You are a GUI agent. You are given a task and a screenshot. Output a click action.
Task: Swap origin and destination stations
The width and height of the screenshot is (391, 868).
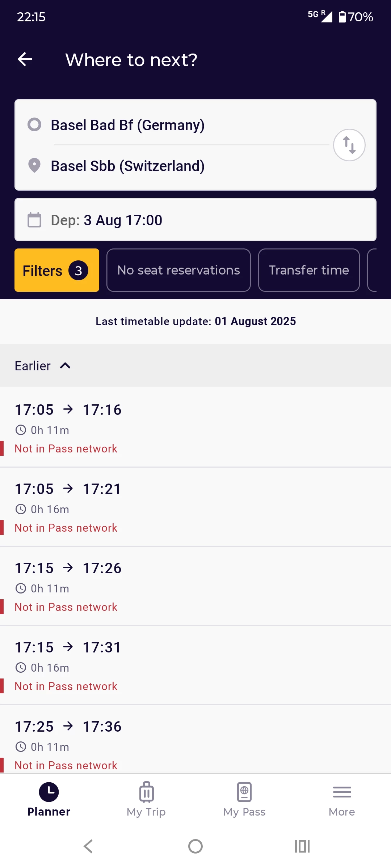[349, 145]
